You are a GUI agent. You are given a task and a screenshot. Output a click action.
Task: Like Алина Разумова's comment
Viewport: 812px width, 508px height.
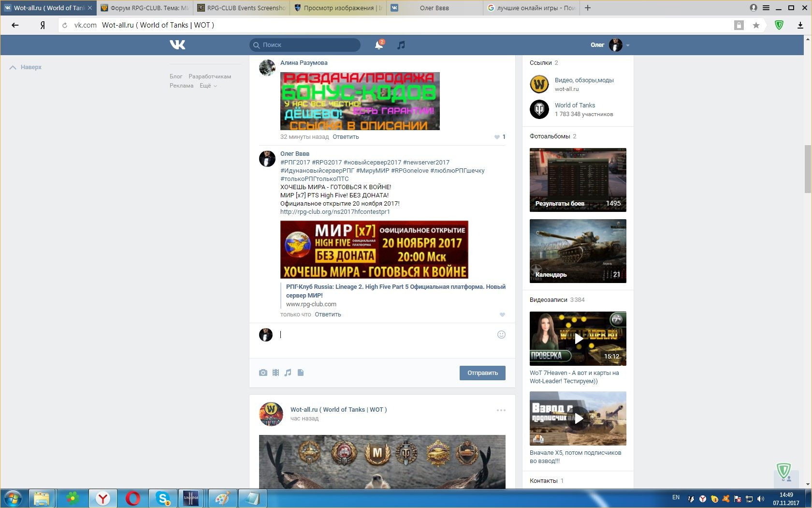(x=497, y=137)
